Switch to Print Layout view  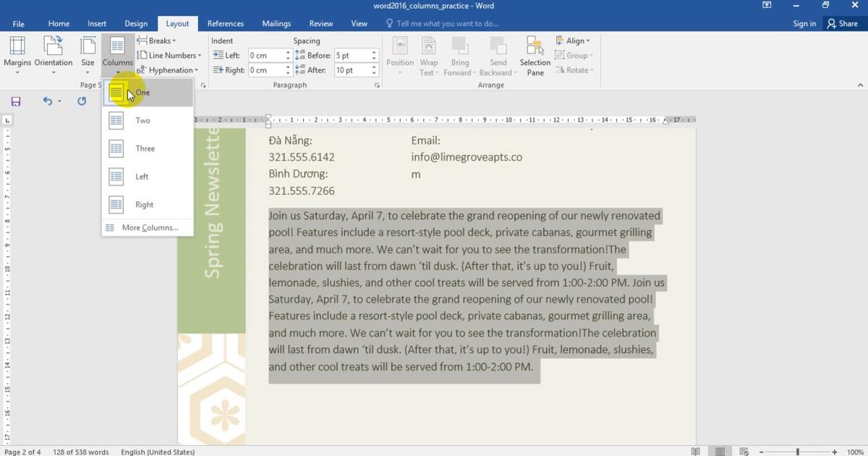(x=720, y=452)
